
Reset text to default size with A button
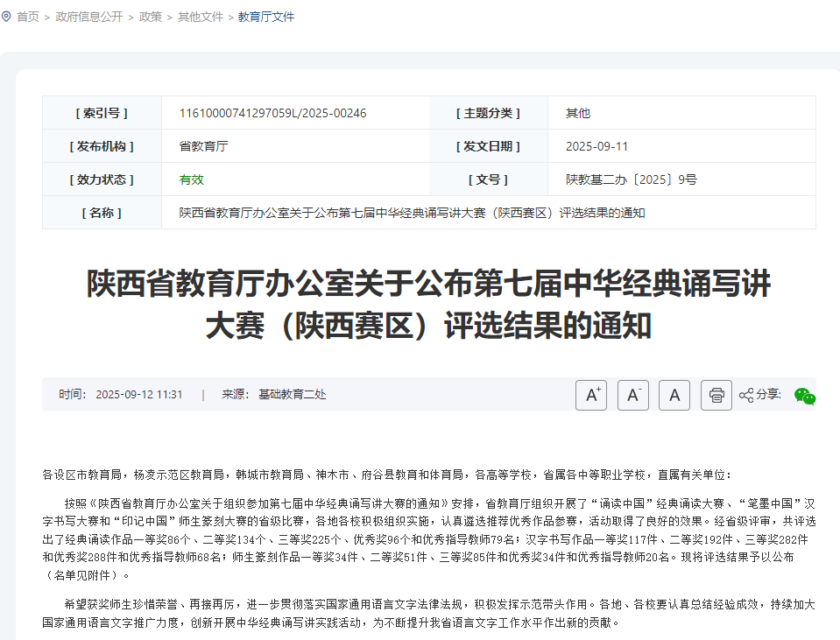click(674, 395)
